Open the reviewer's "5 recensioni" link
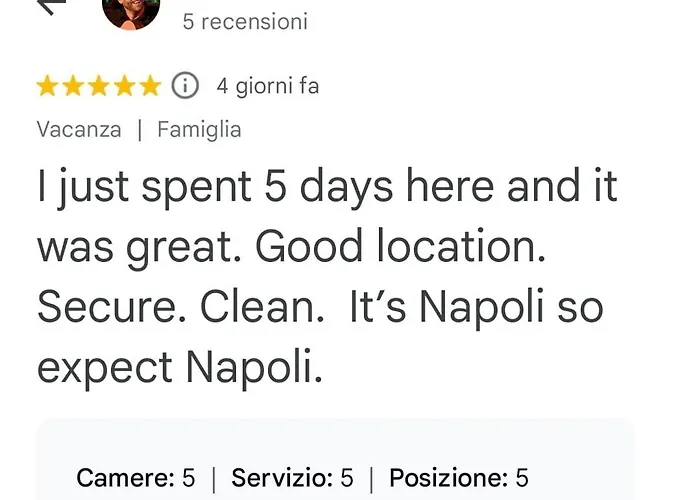The width and height of the screenshot is (700, 500). (x=245, y=21)
